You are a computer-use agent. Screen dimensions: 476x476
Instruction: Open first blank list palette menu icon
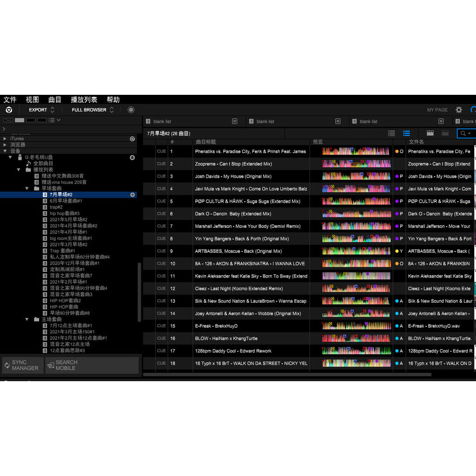coord(235,121)
